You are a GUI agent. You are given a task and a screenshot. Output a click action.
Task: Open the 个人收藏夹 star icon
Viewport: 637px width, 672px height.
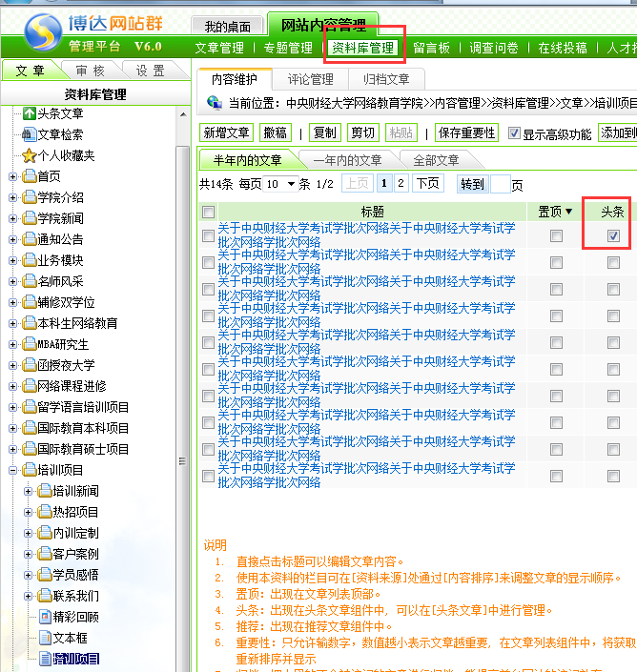tap(30, 155)
